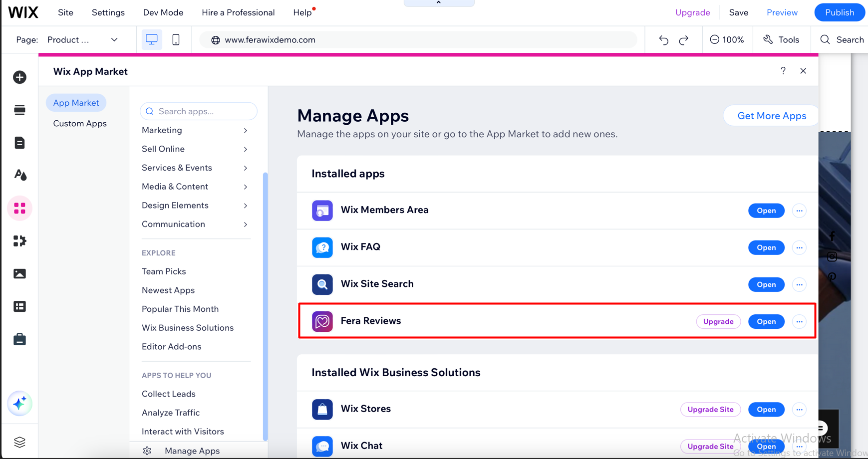
Task: Open the Tools menu in toolbar
Action: click(782, 39)
